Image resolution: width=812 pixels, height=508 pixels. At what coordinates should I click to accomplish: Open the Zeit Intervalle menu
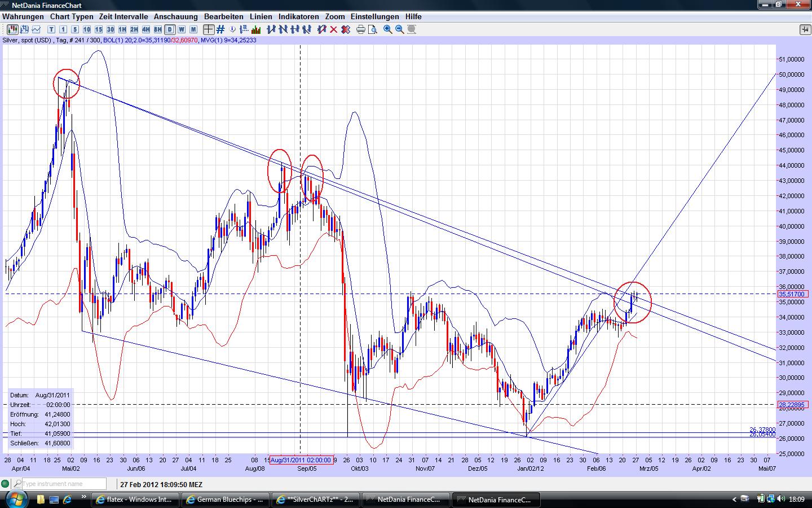click(x=123, y=16)
